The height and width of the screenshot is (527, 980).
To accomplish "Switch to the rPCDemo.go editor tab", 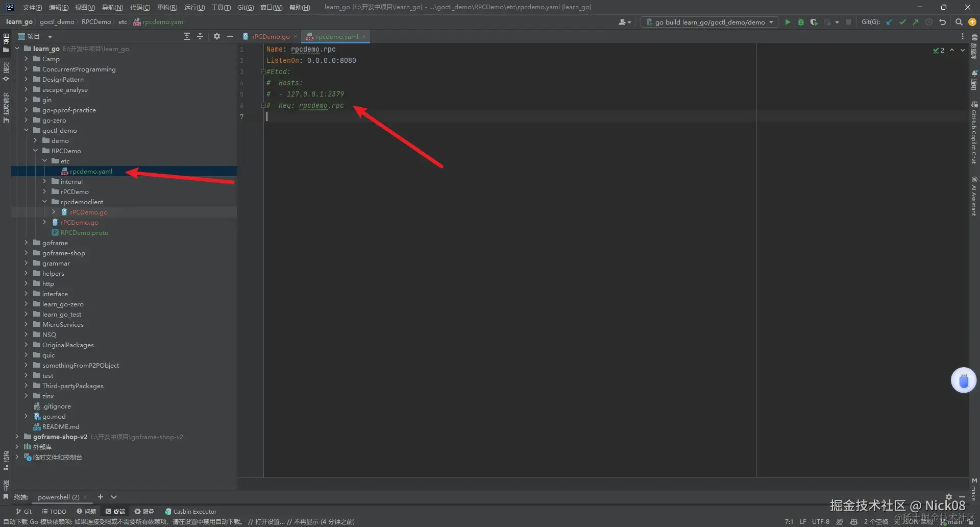I will tap(271, 36).
